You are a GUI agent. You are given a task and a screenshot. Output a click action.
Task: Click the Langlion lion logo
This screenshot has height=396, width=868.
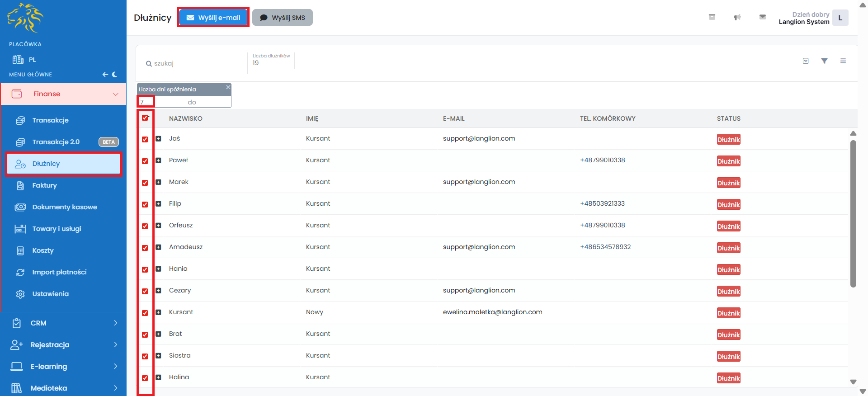(x=25, y=18)
